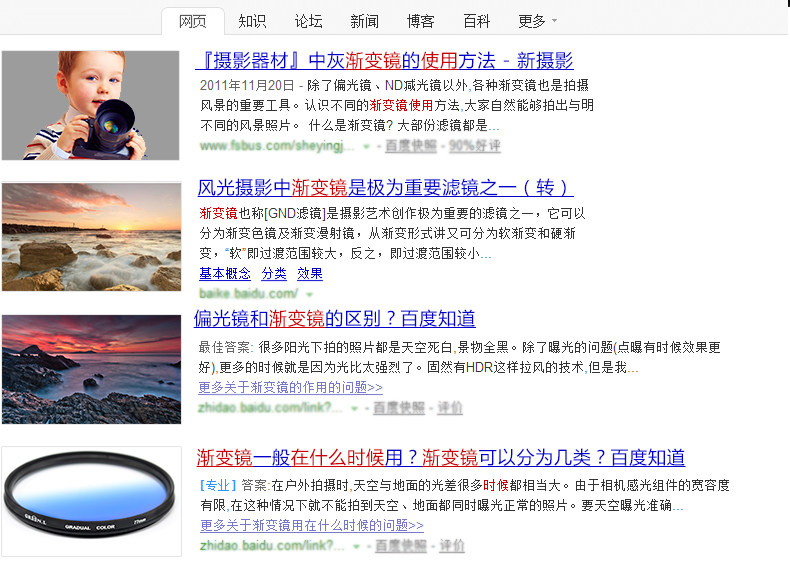Click the blue gradient filter lens thumbnail
This screenshot has height=563, width=790.
(x=91, y=502)
